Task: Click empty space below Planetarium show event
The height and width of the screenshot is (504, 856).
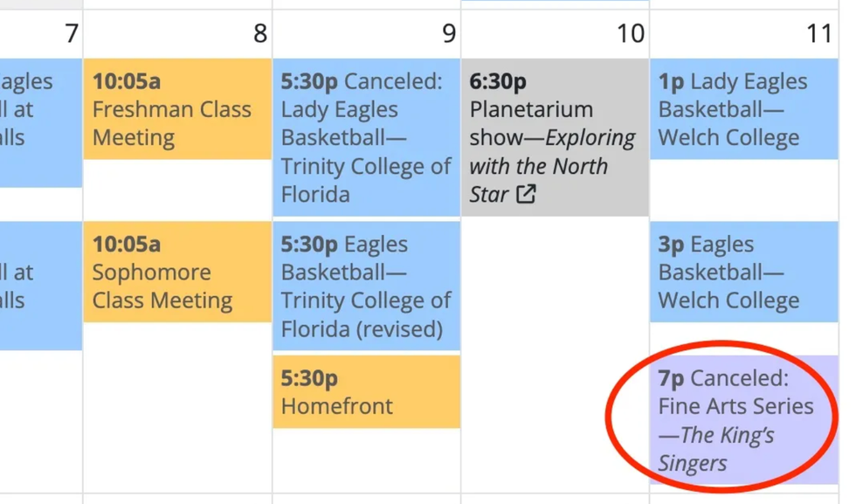Action: [555, 349]
